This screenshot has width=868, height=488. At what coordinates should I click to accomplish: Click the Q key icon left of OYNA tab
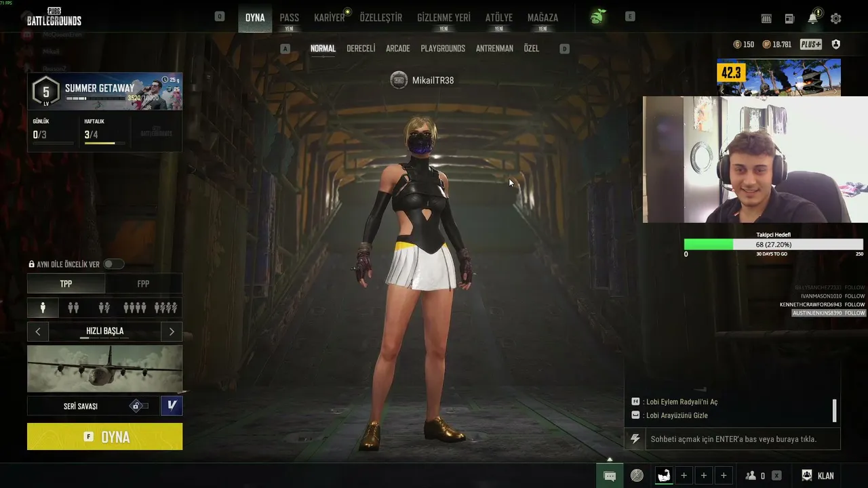tap(220, 17)
